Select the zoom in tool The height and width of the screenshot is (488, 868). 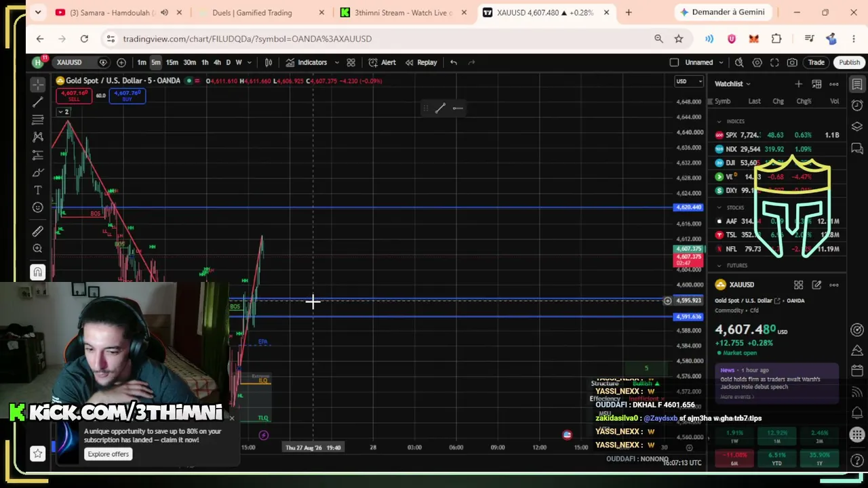pyautogui.click(x=38, y=249)
